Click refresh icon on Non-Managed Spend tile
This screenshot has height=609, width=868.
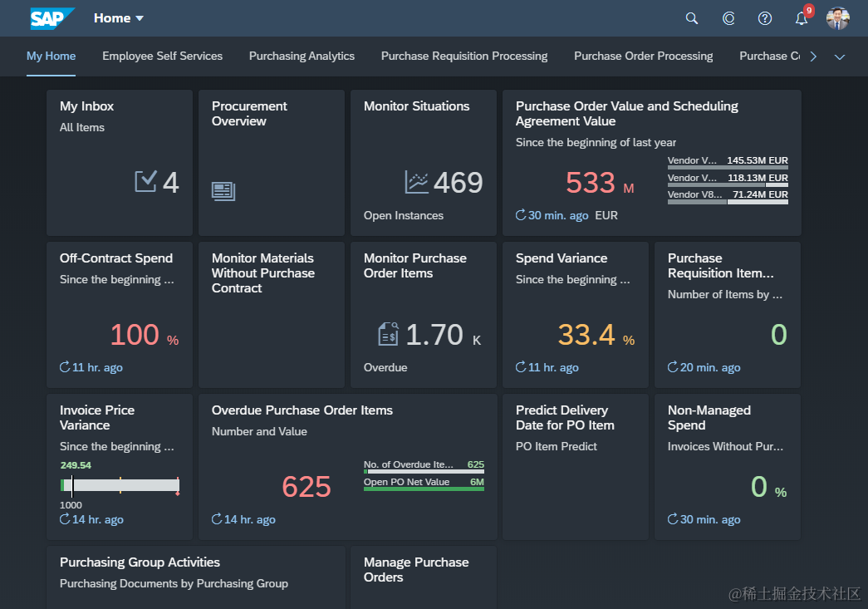[673, 518]
